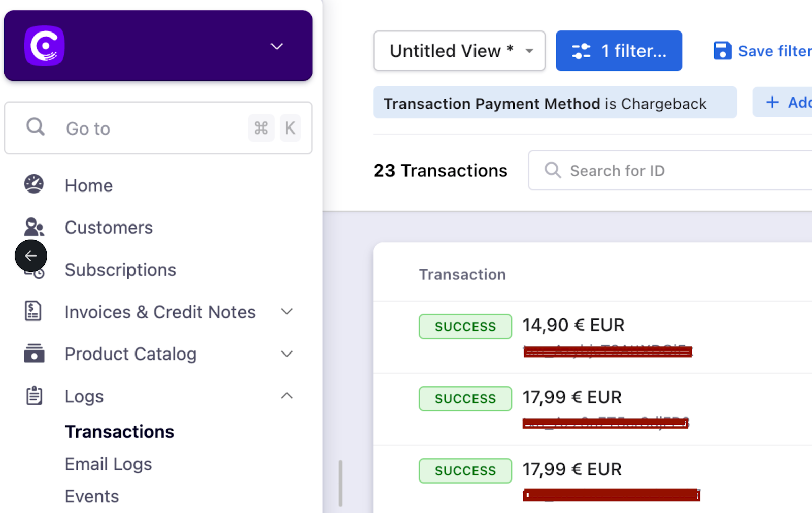The image size is (812, 513).
Task: Click the Product Catalog icon
Action: (x=34, y=354)
